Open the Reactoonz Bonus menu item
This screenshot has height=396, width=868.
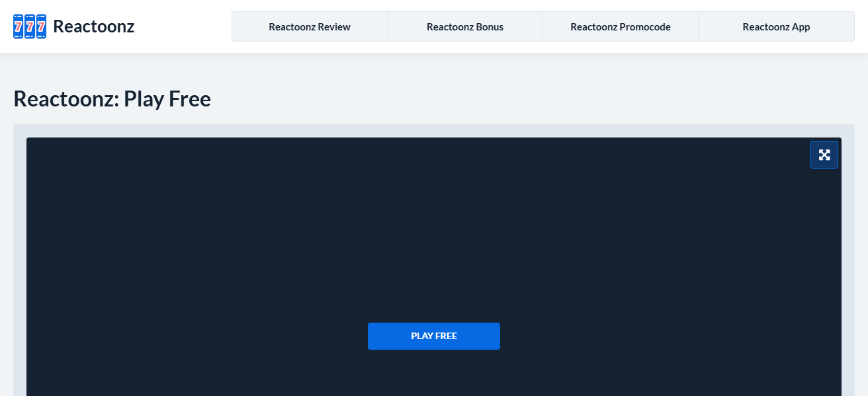(x=465, y=26)
